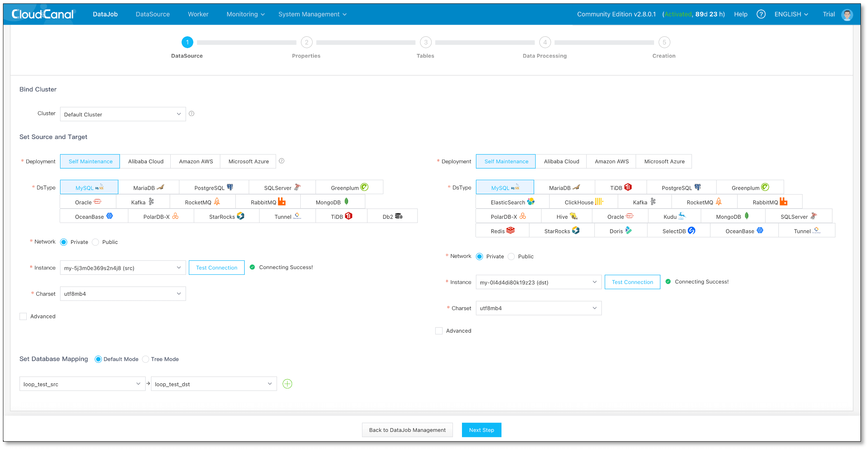Click the info icon beside Cluster dropdown
Screen dimensions: 868x450
[191, 114]
